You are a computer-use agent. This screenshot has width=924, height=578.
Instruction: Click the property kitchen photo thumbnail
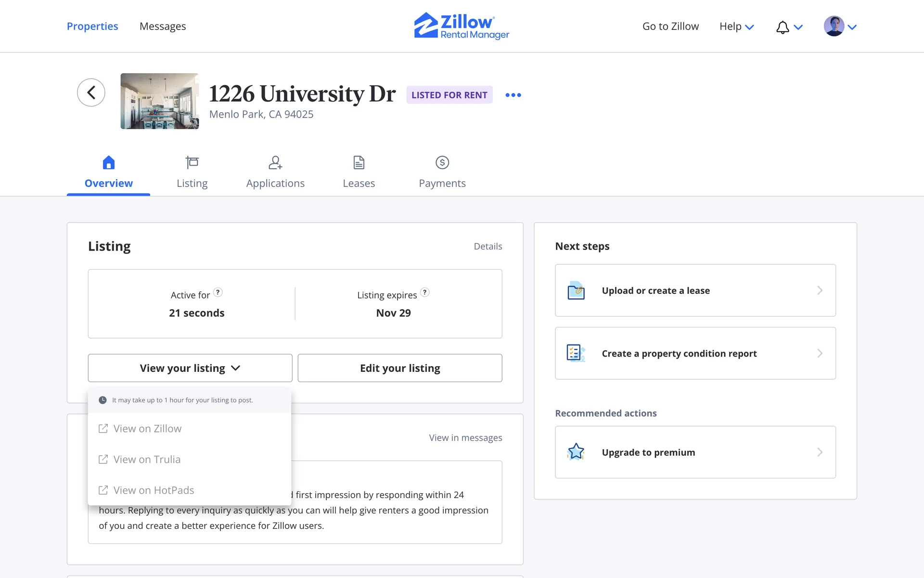(159, 101)
